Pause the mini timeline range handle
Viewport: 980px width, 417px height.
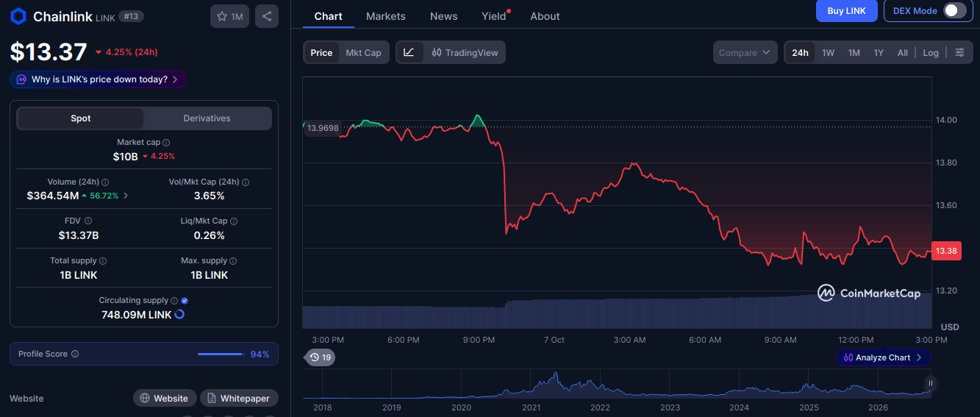tap(931, 383)
